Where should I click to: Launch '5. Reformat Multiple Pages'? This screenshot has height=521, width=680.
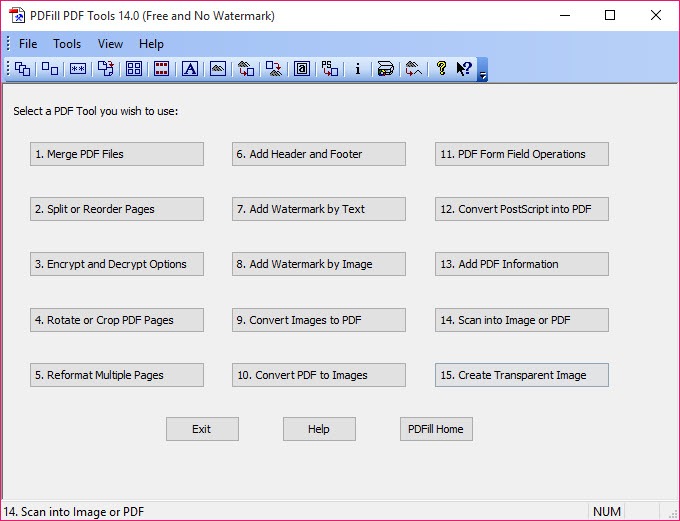click(x=117, y=375)
